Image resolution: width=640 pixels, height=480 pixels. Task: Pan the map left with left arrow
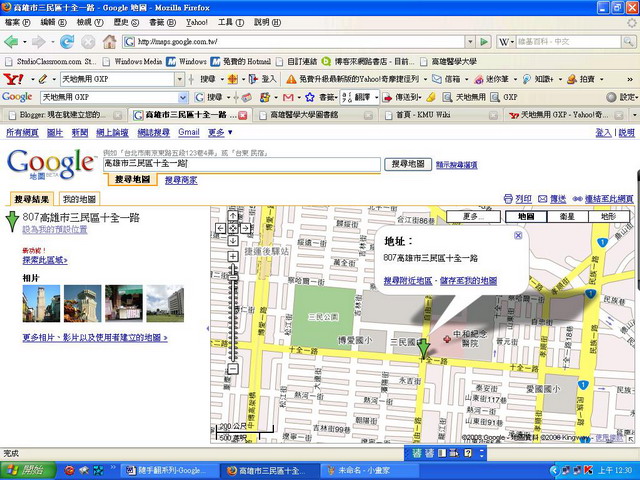[x=220, y=228]
